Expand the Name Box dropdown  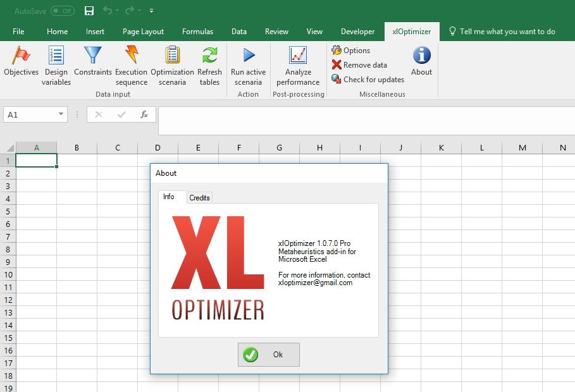(x=61, y=114)
